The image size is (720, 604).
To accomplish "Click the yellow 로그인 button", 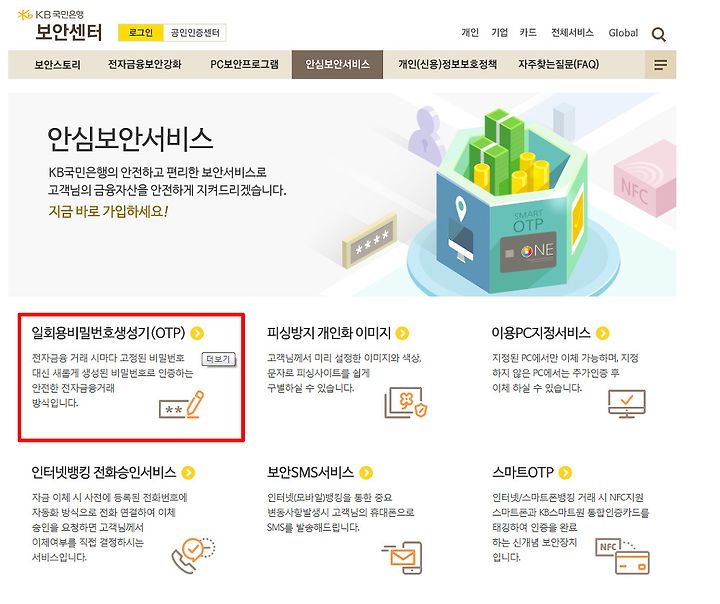I will point(141,33).
